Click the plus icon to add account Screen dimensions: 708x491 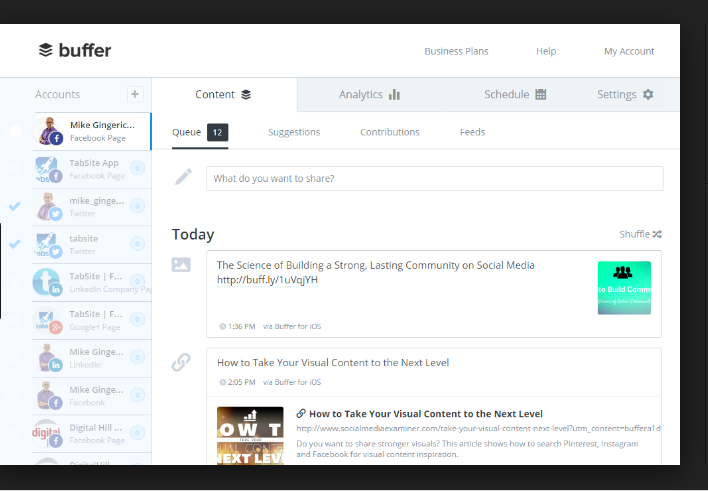point(135,94)
